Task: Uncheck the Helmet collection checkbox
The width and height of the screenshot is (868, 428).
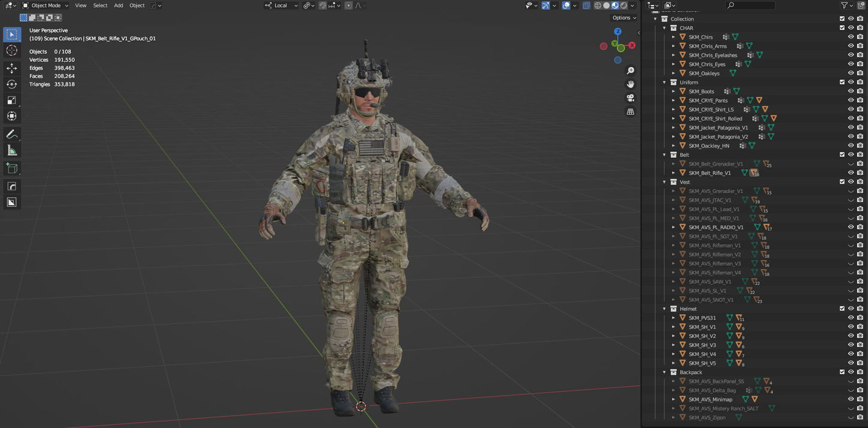Action: [x=842, y=309]
